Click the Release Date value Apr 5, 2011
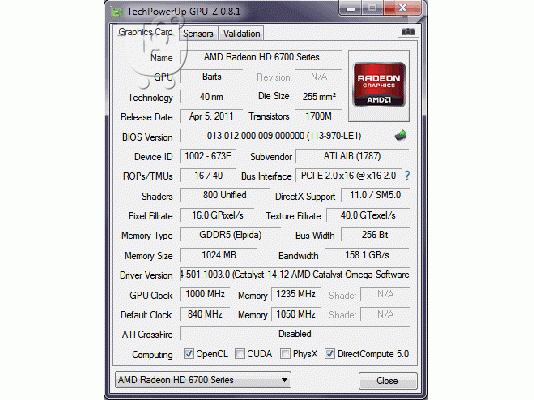This screenshot has height=400, width=534. click(211, 116)
